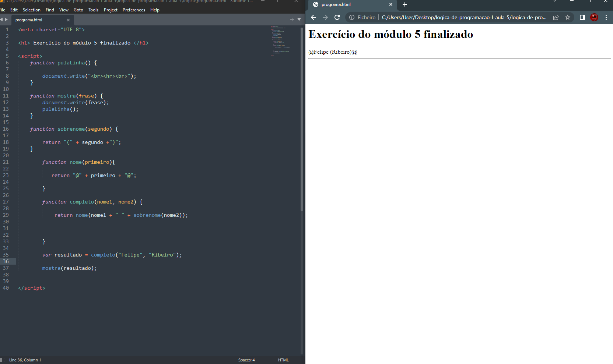
Task: Close the programa.html Chrome tab
Action: (x=391, y=4)
